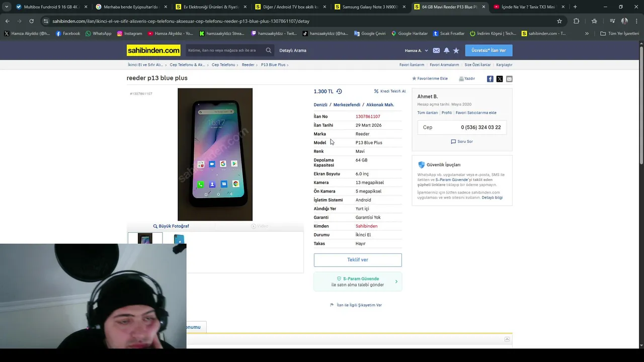This screenshot has height=362, width=644.
Task: Switch to Samsung Galaxy Note 3 tab
Action: pos(370,7)
